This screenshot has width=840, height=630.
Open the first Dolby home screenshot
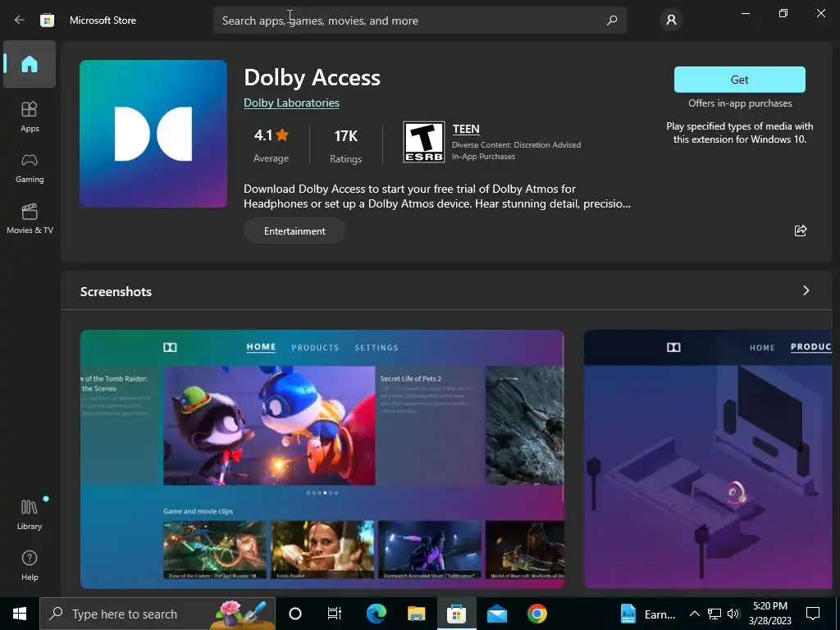[322, 459]
